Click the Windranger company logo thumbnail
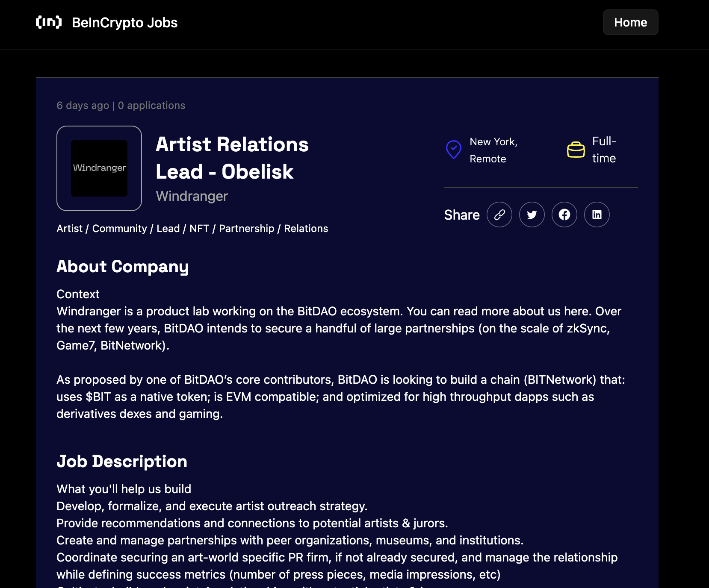This screenshot has width=709, height=588. [99, 168]
